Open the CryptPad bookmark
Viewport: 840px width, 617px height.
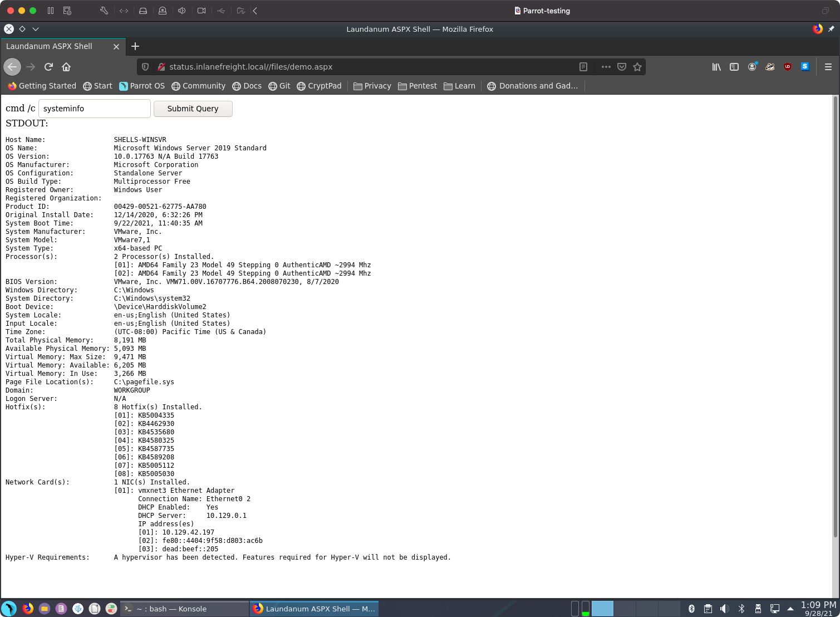(x=320, y=86)
